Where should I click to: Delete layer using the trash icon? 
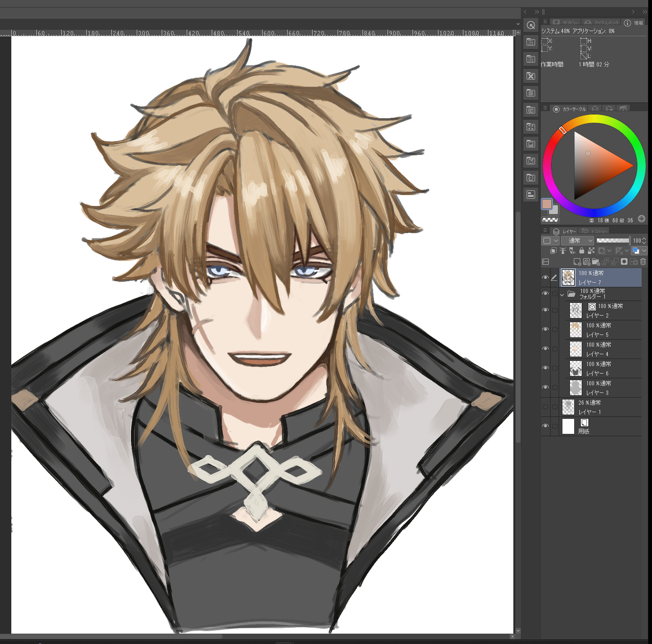(643, 261)
